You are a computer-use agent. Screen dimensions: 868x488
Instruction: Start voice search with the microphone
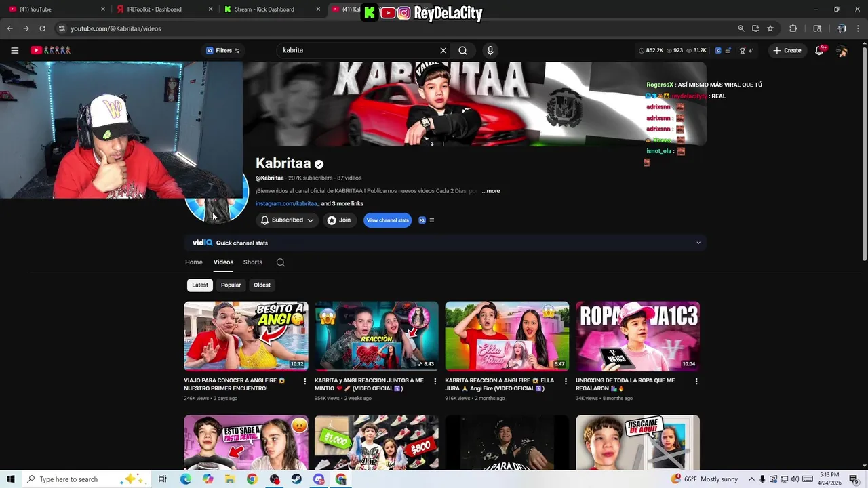click(x=490, y=50)
